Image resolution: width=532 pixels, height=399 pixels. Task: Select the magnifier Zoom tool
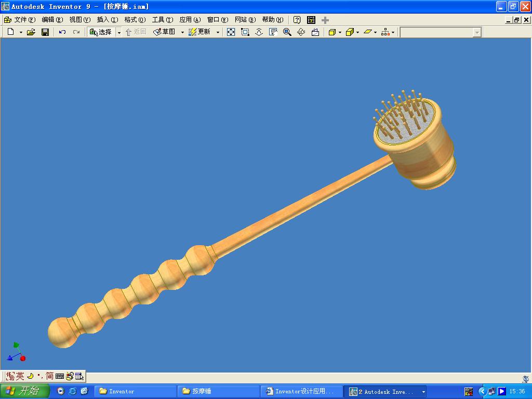coord(287,32)
